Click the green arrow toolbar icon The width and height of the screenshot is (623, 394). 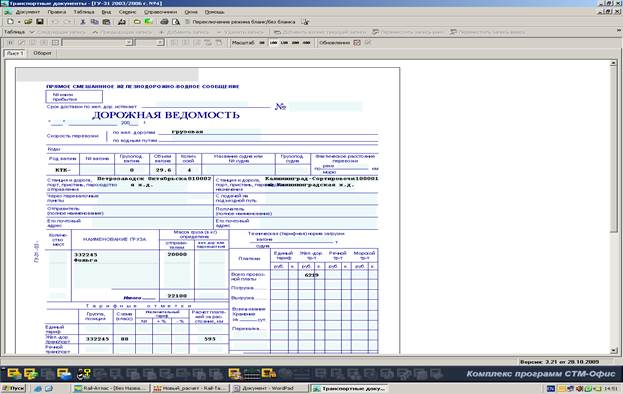[x=149, y=21]
